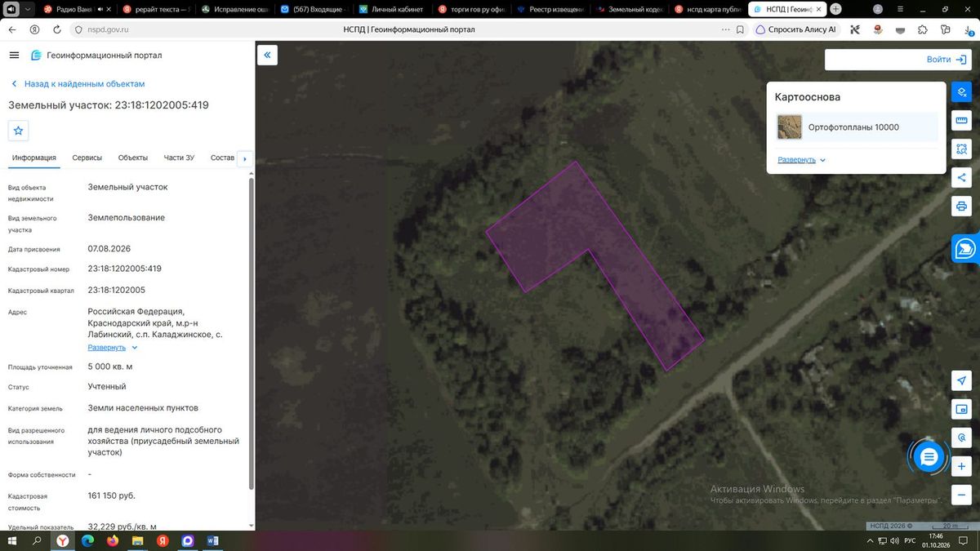Open the browser tab list dropdown arrow
The image size is (980, 551).
[26, 10]
